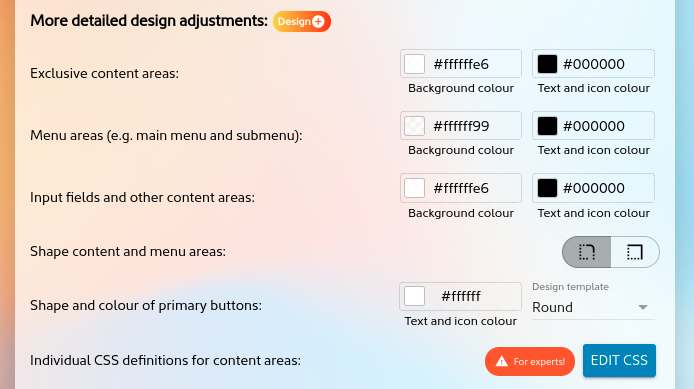Screen dimensions: 694x389
Task: Open Input fields black text colour swatch
Action: click(547, 188)
